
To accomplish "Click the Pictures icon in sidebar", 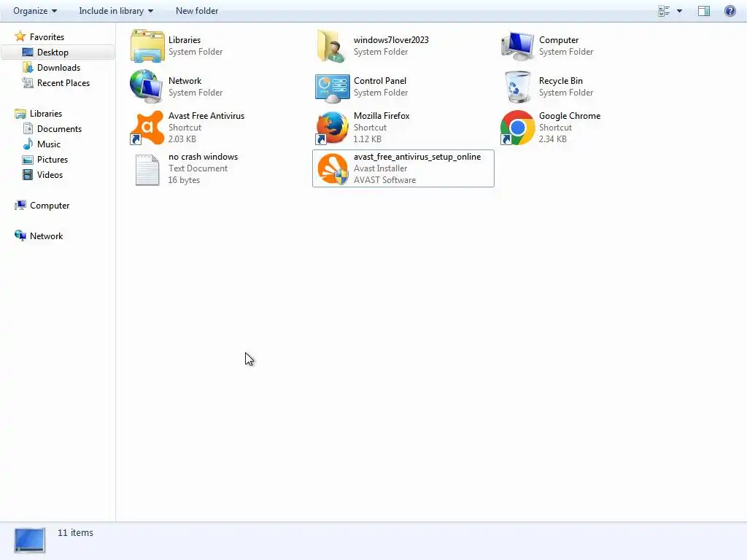I will coord(28,160).
